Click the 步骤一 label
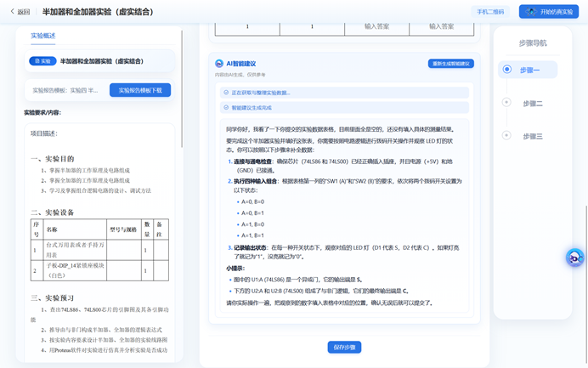588x368 pixels. pyautogui.click(x=529, y=71)
